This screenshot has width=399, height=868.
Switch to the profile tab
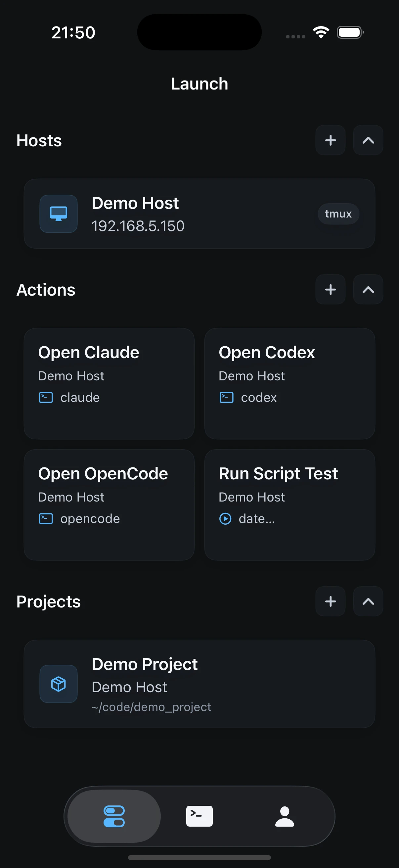pyautogui.click(x=285, y=816)
